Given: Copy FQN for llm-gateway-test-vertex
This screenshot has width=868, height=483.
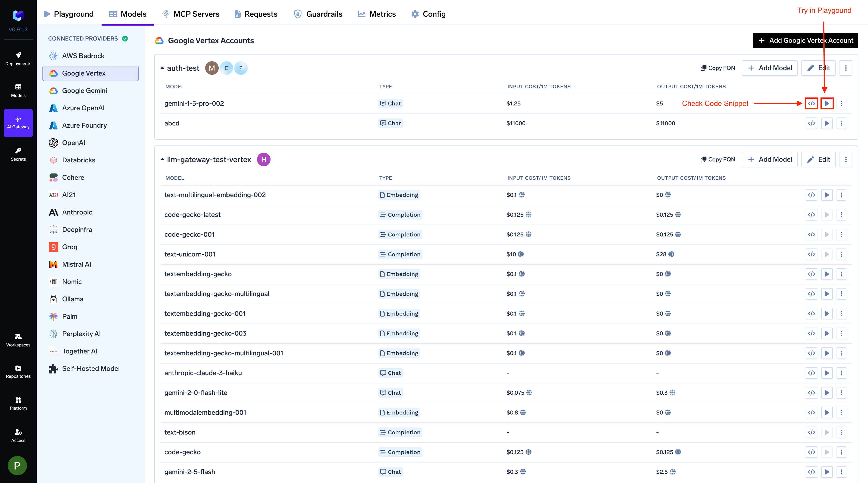Looking at the screenshot, I should (718, 159).
